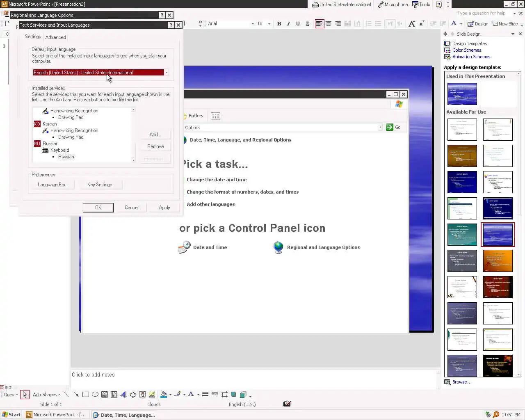
Task: Insert WordArt from Drawing toolbar
Action: click(x=123, y=395)
